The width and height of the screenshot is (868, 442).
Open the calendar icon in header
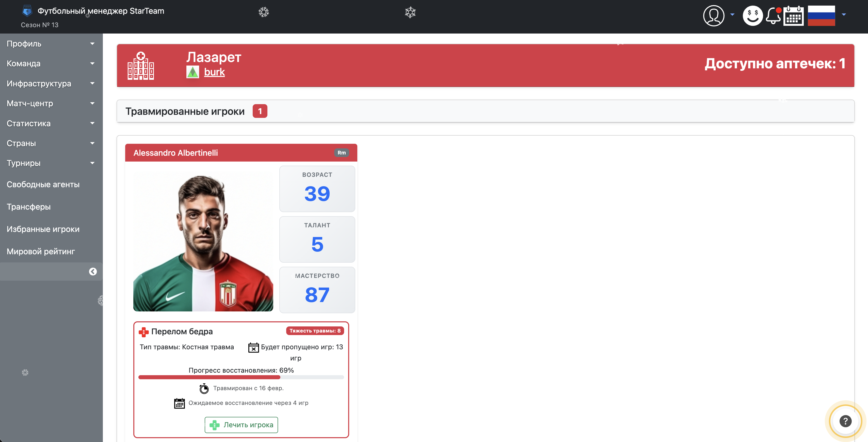pyautogui.click(x=793, y=16)
